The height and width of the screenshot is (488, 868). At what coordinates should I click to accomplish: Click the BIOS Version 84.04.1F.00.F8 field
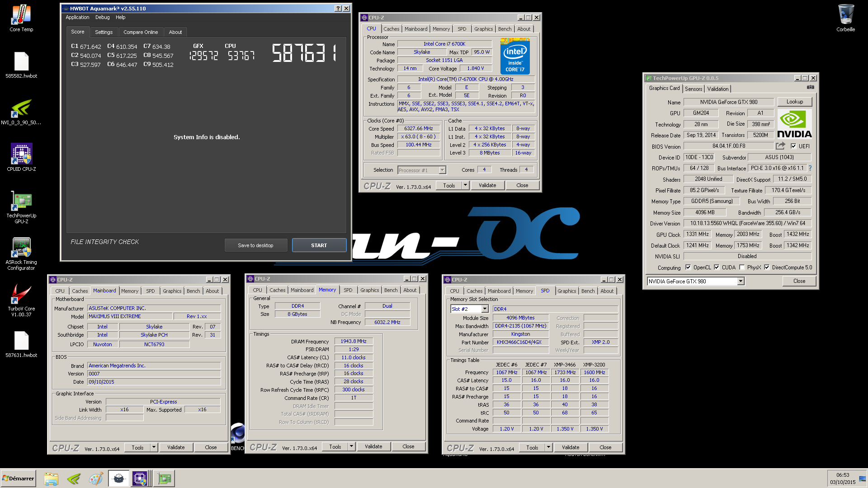pyautogui.click(x=729, y=146)
